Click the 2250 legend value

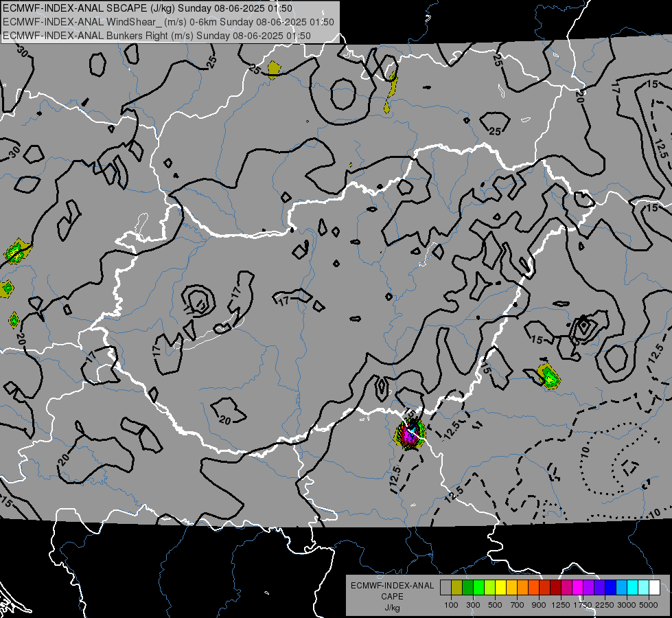[x=605, y=605]
